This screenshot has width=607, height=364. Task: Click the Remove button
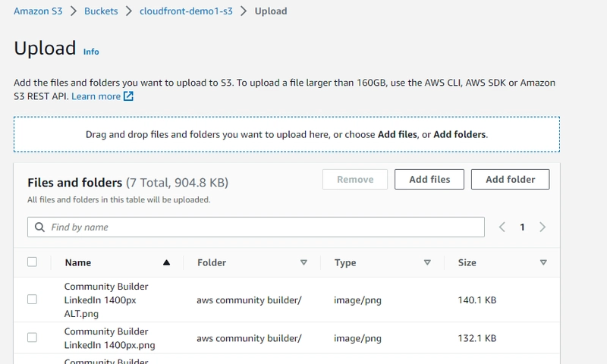click(355, 180)
